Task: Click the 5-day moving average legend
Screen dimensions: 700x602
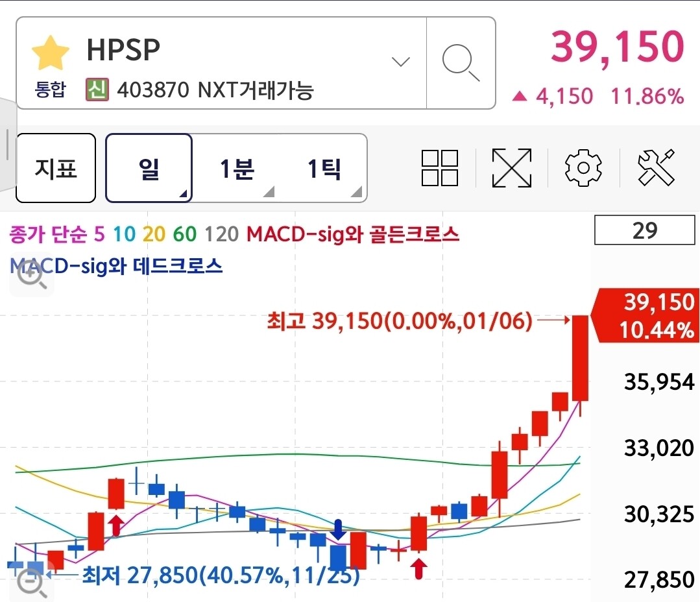Action: [99, 234]
